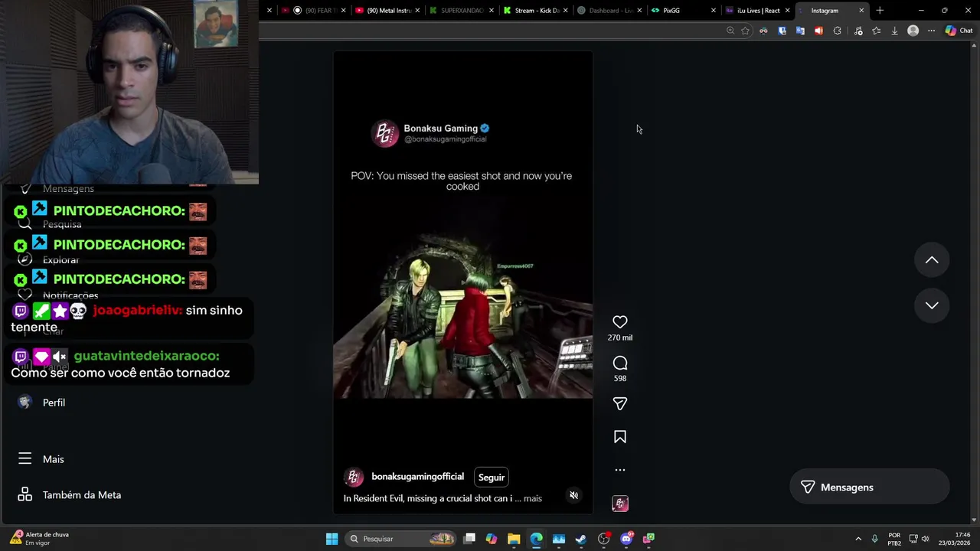980x551 pixels.
Task: Open the POR PTB2 language switcher
Action: point(894,539)
